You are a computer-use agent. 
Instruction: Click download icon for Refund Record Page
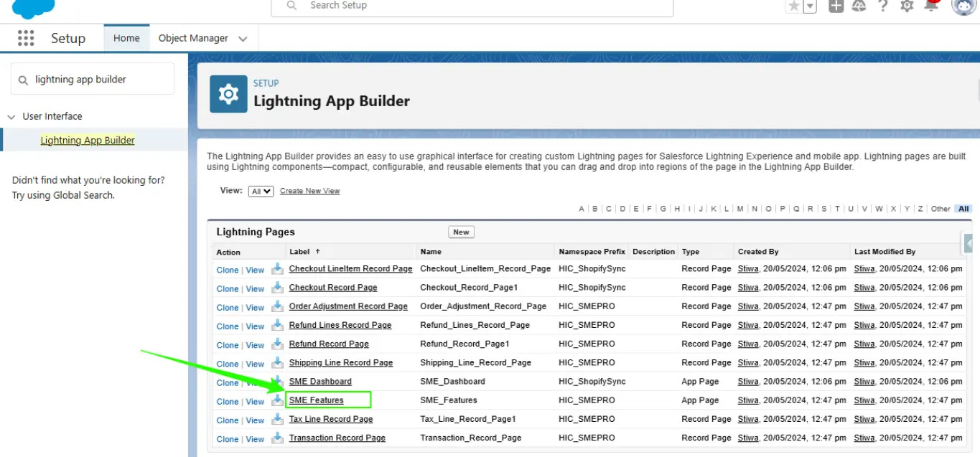[x=277, y=344]
